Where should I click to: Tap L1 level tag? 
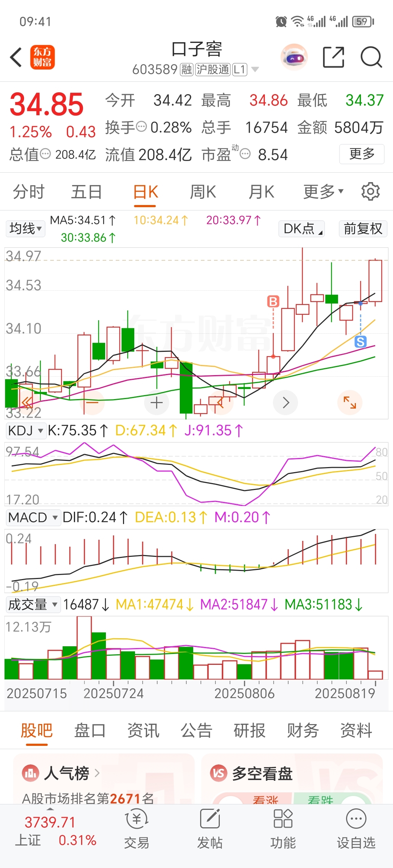[240, 69]
